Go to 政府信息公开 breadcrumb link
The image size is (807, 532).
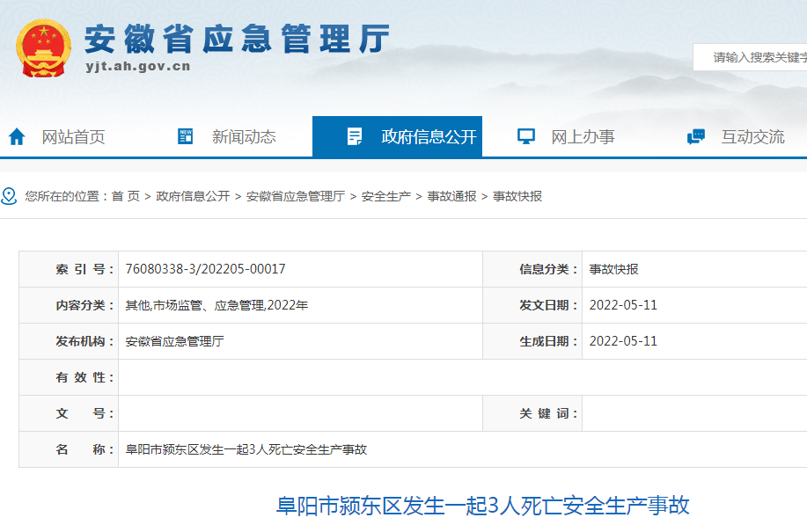pos(193,196)
